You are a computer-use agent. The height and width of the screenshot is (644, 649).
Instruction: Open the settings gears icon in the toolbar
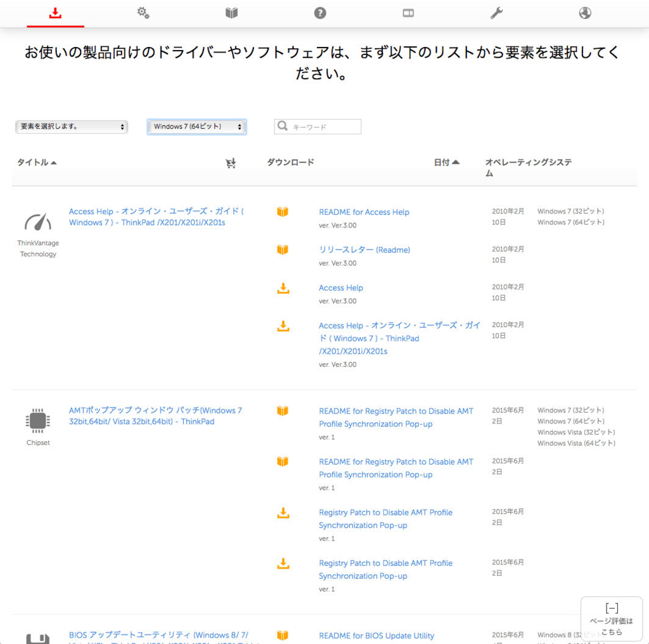[143, 12]
